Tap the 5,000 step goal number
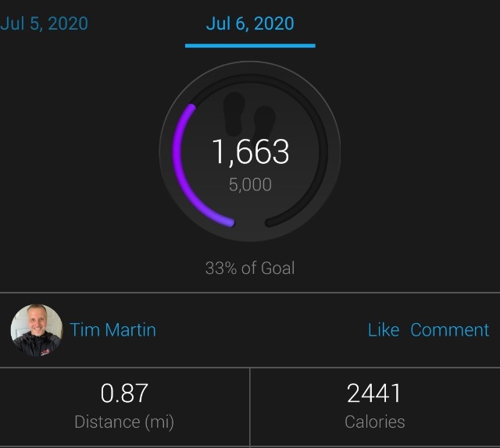Screen dimensions: 500x448 pyautogui.click(x=250, y=184)
